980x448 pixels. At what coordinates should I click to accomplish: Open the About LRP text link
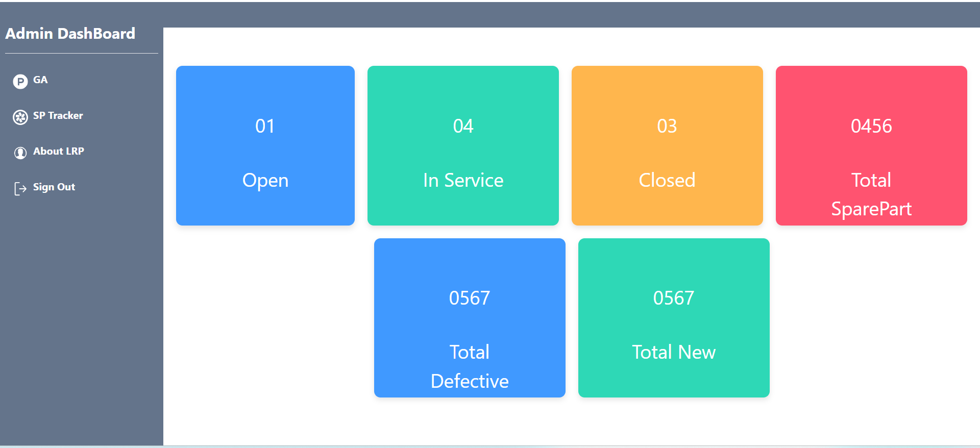tap(58, 152)
